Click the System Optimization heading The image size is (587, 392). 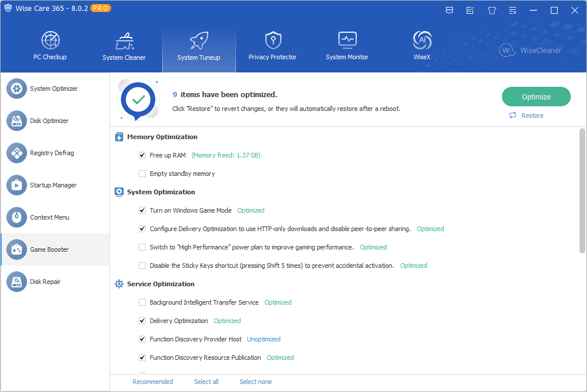point(161,192)
